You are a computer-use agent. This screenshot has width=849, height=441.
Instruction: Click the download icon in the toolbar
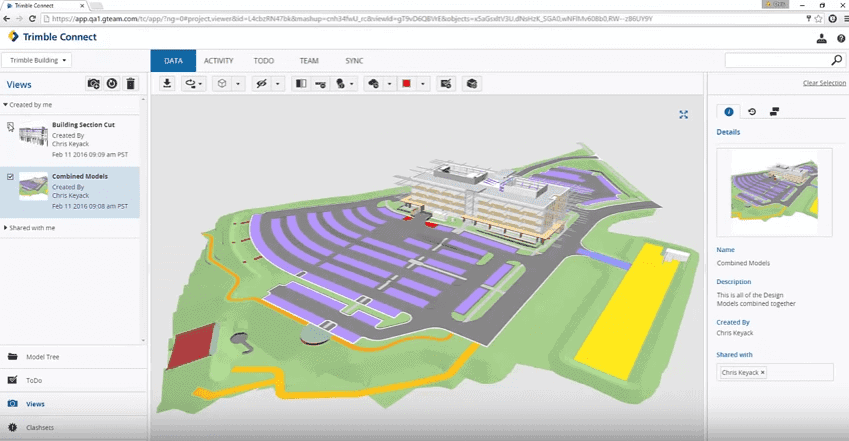tap(167, 83)
